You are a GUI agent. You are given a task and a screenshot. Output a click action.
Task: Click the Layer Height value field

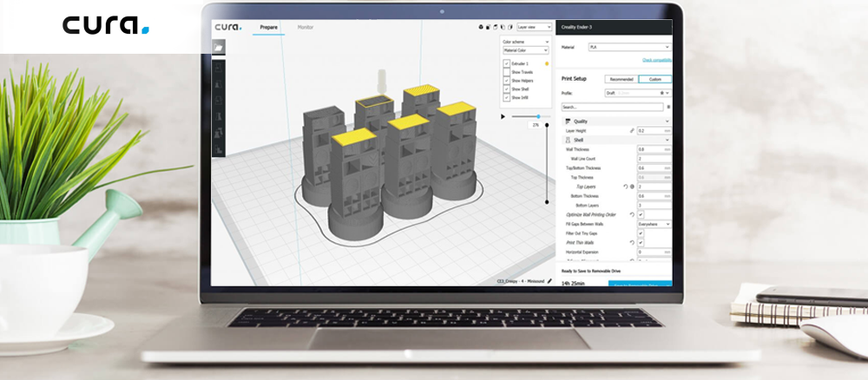tap(654, 130)
